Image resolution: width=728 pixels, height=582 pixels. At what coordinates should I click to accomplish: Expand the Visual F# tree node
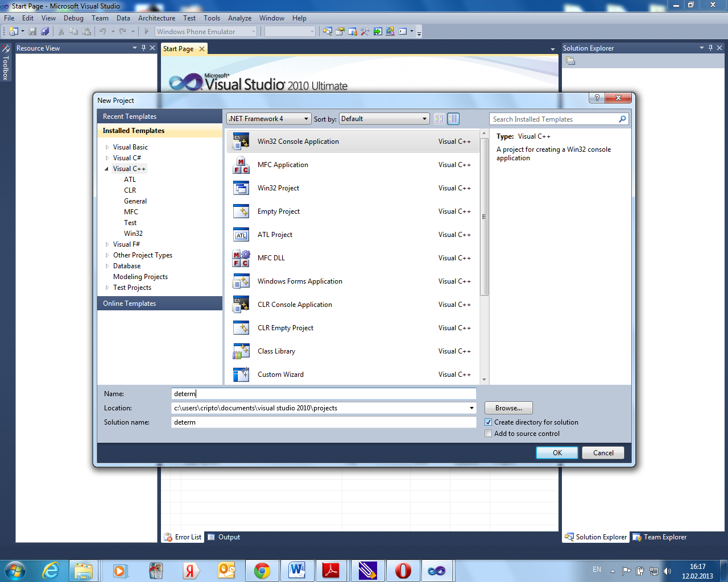(x=107, y=244)
